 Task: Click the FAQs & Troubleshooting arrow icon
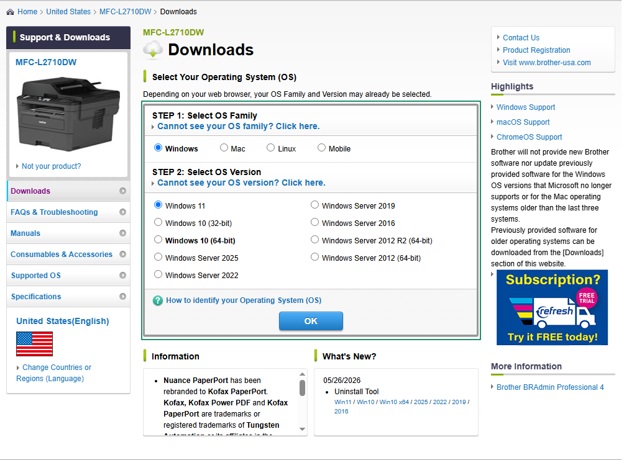[123, 212]
